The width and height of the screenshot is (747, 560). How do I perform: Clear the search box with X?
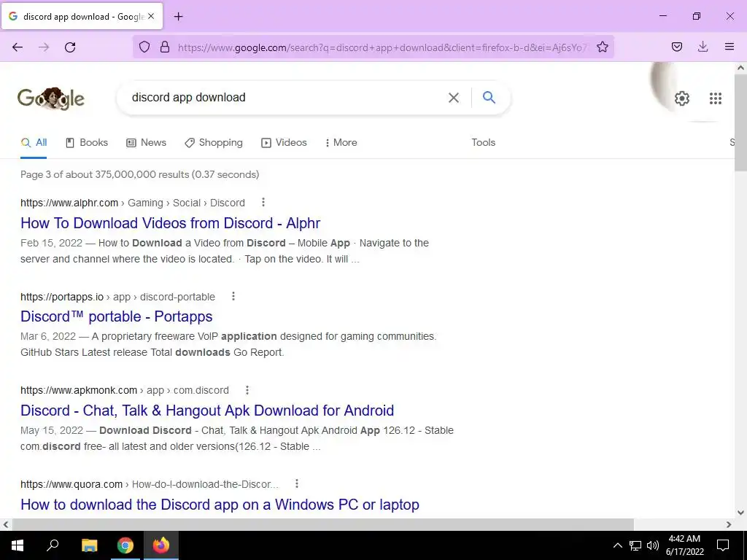coord(454,98)
